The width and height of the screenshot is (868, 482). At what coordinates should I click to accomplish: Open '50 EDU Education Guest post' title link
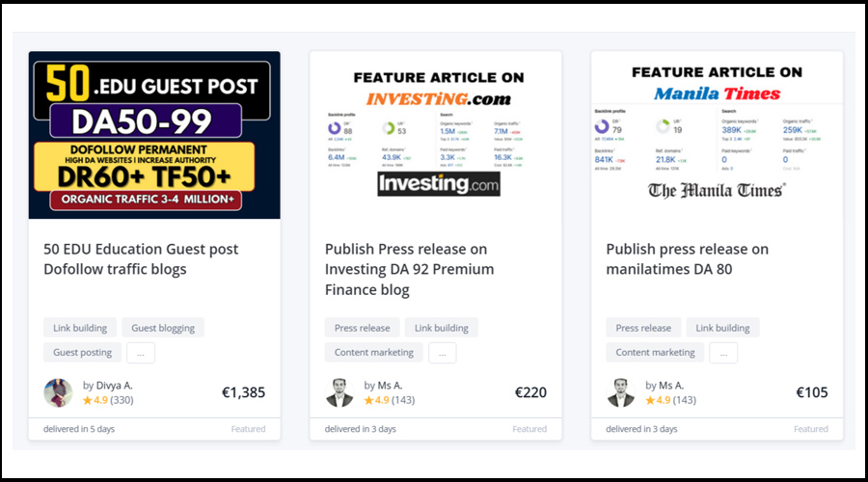[x=141, y=259]
